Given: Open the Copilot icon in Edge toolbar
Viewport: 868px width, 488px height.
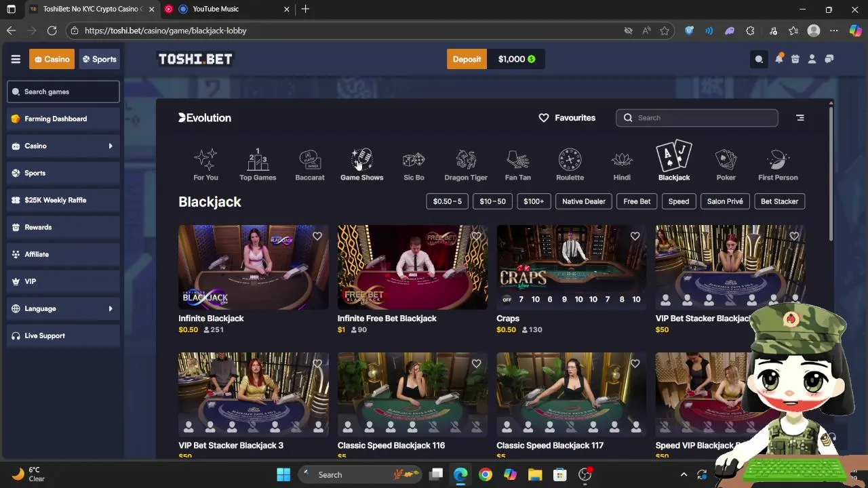Looking at the screenshot, I should pyautogui.click(x=854, y=30).
